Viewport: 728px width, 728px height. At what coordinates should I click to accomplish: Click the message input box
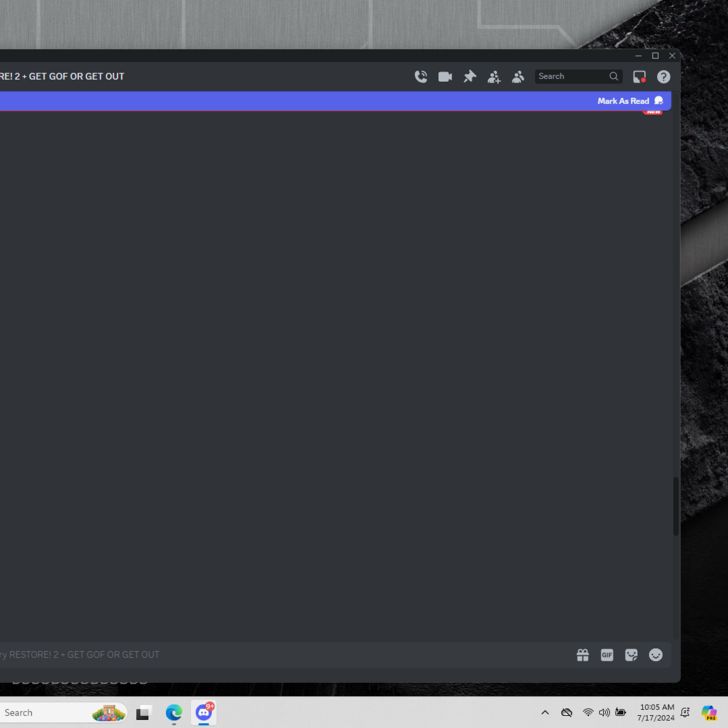point(264,655)
